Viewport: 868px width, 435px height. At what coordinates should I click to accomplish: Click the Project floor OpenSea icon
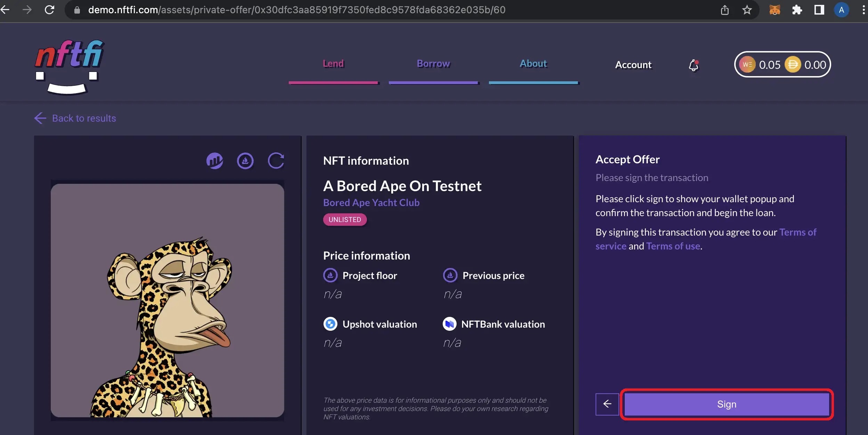click(x=330, y=275)
